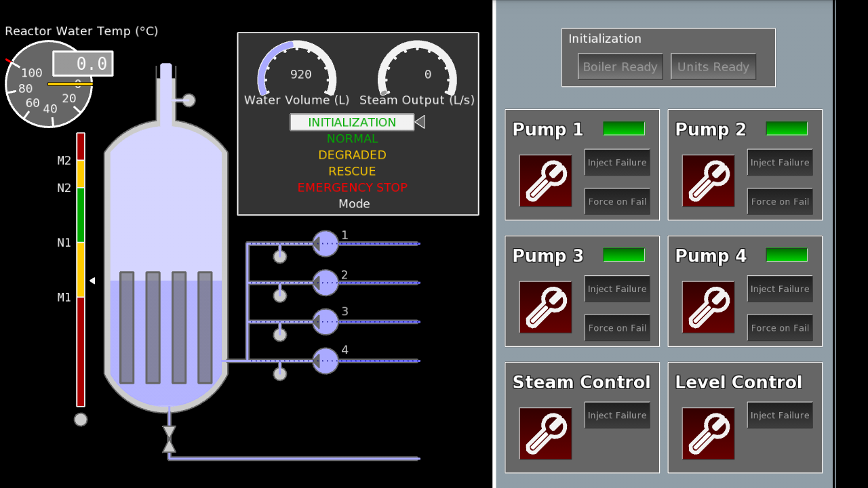The height and width of the screenshot is (488, 868).
Task: Click the Pump 2 repair wrench icon
Action: 709,181
